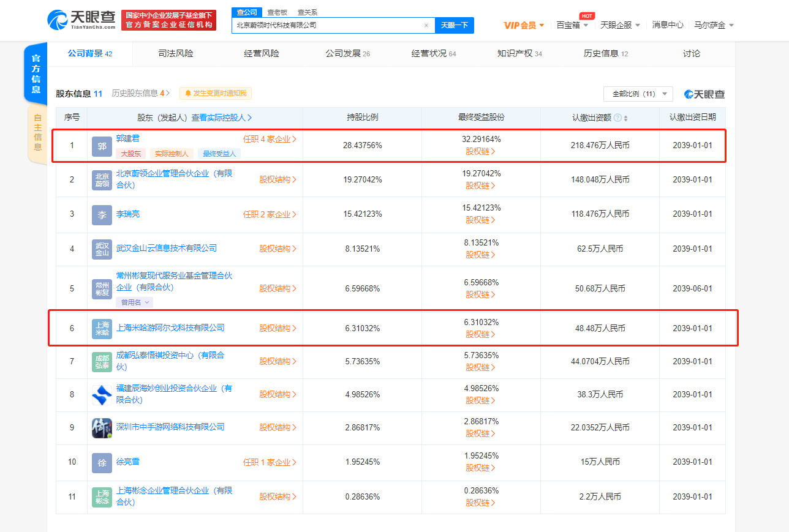Open 任职 2 家企业 for 李瑞亮
Viewport: 789px width, 532px height.
coord(270,214)
